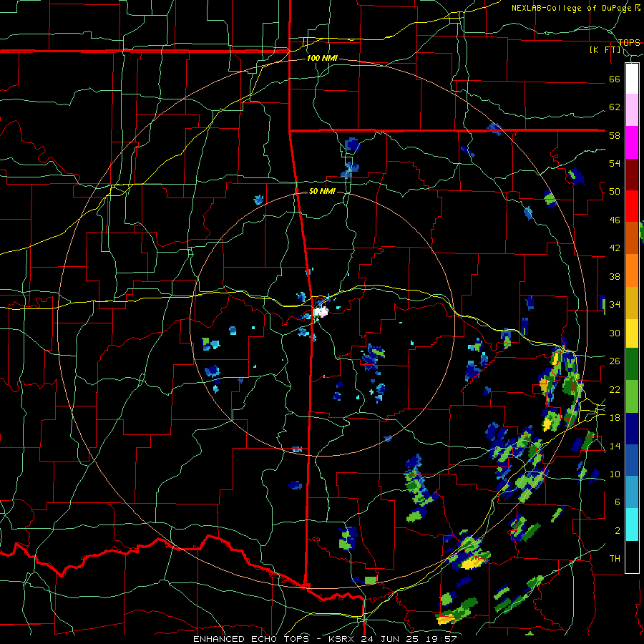Click the 22 legend value

[615, 389]
